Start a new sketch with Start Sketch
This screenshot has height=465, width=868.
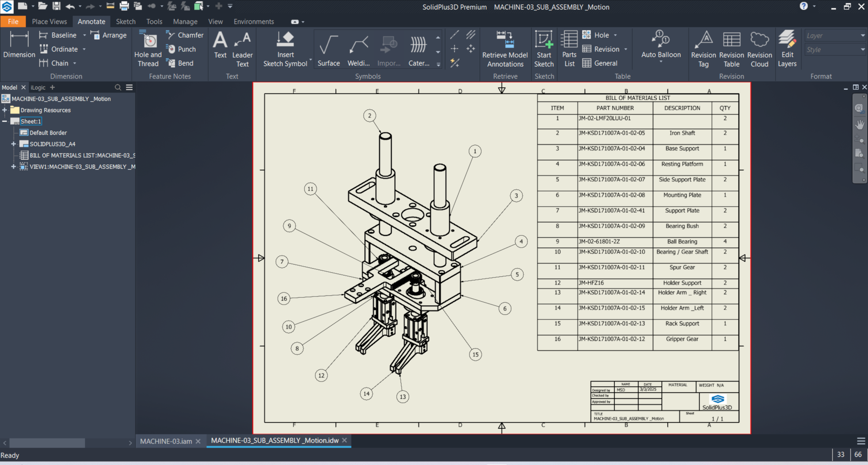click(544, 49)
